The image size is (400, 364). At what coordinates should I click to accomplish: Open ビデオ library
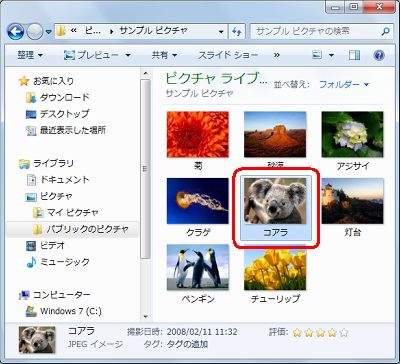click(x=52, y=246)
